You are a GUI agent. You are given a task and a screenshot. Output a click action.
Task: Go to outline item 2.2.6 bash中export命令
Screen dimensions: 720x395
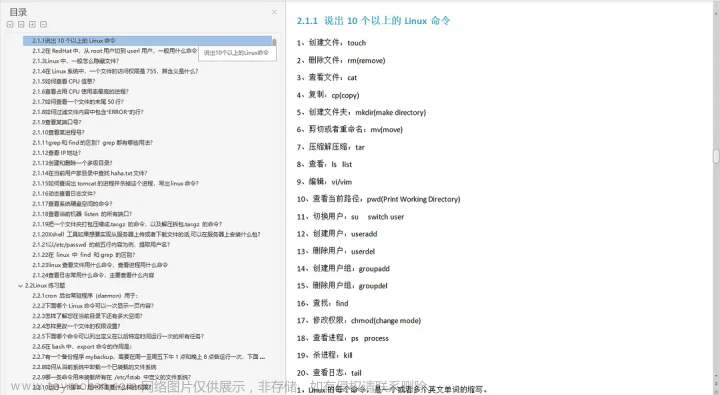tap(82, 346)
